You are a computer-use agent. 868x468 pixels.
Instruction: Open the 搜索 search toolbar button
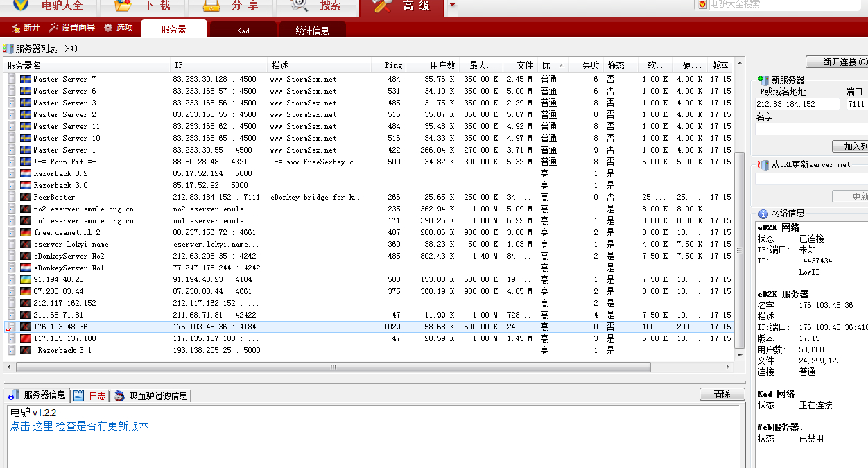coord(316,7)
